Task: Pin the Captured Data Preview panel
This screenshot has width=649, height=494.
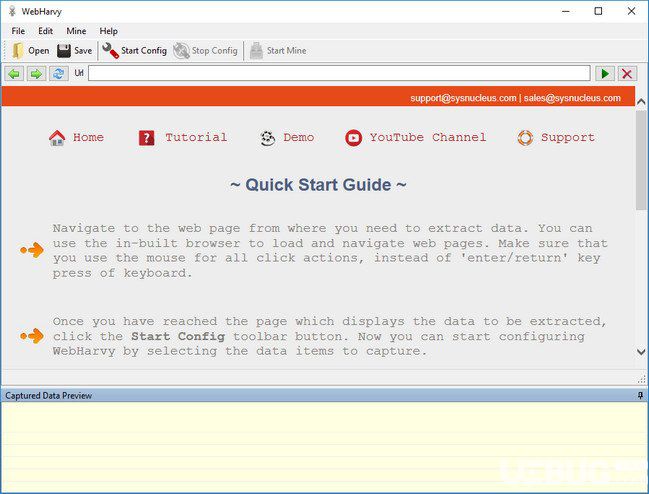Action: [x=640, y=396]
